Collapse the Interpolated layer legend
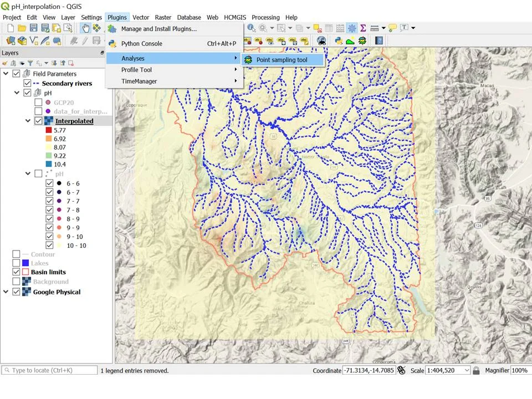This screenshot has width=532, height=399. 28,120
